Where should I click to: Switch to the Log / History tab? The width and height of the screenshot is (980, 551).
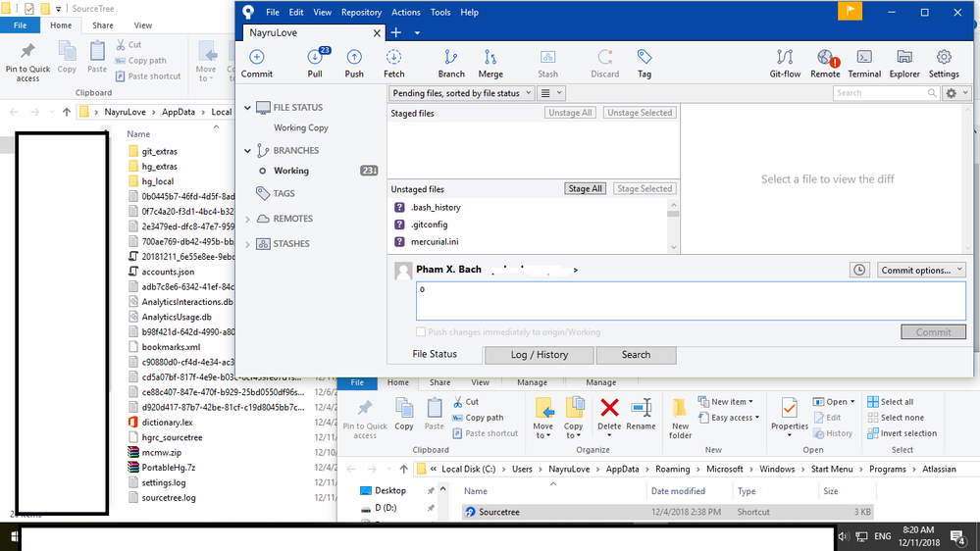540,355
